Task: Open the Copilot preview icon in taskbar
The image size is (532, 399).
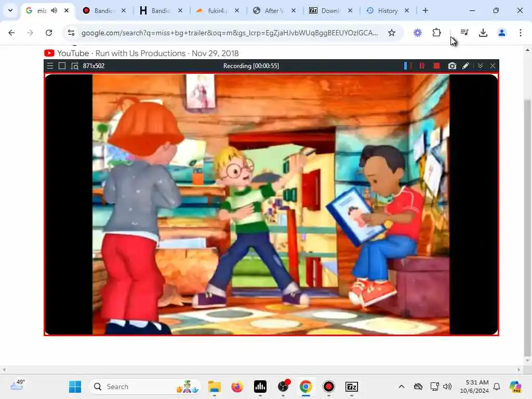Action: coord(515,387)
